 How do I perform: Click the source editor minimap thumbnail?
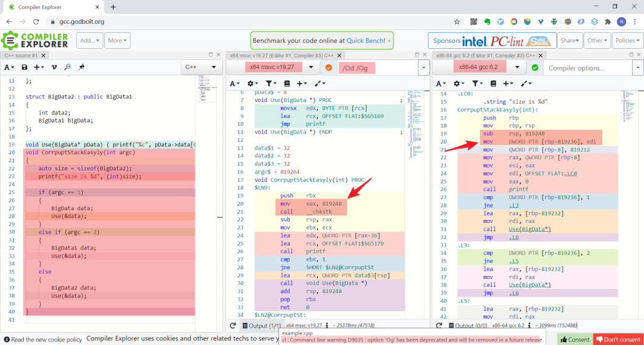click(x=208, y=88)
